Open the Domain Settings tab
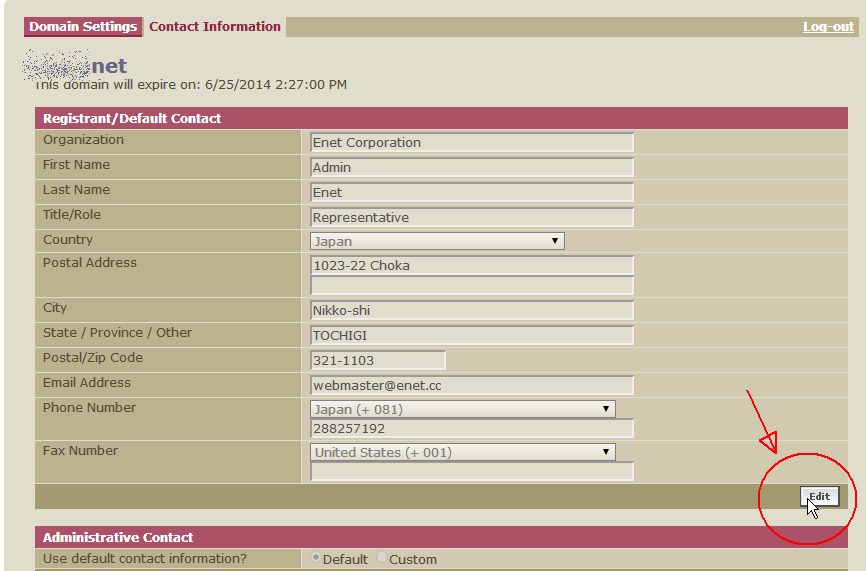The image size is (866, 571). tap(83, 27)
